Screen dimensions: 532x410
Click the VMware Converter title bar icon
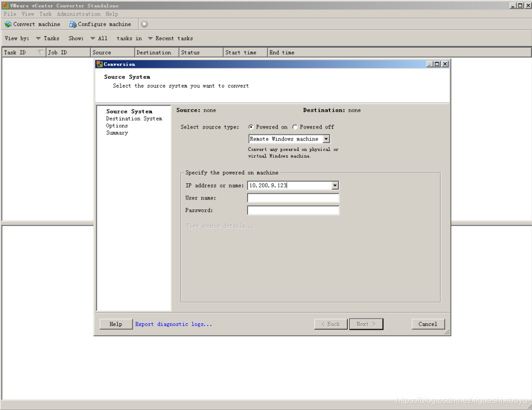coord(5,5)
